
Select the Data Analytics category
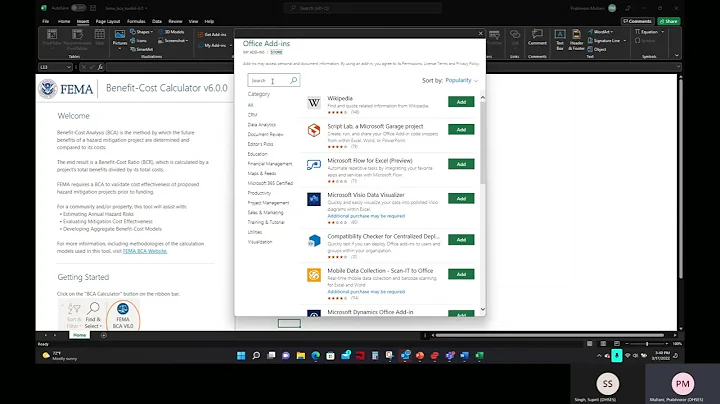[x=262, y=124]
